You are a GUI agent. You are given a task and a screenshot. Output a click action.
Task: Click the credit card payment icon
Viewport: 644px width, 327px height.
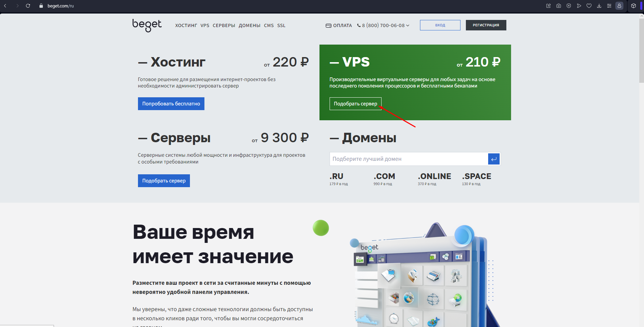click(328, 26)
